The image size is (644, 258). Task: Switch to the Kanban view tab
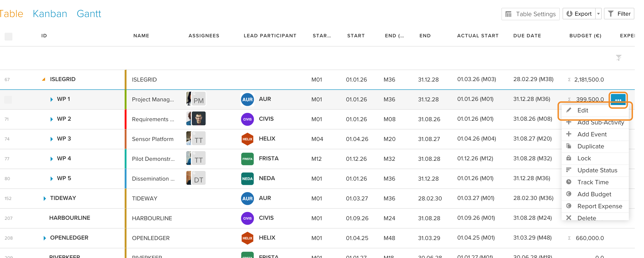point(50,14)
